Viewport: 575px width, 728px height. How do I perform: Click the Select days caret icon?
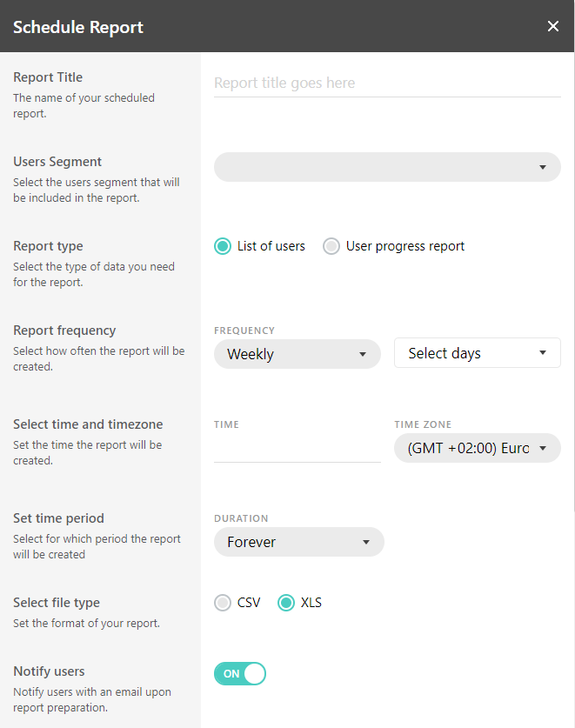pyautogui.click(x=543, y=353)
